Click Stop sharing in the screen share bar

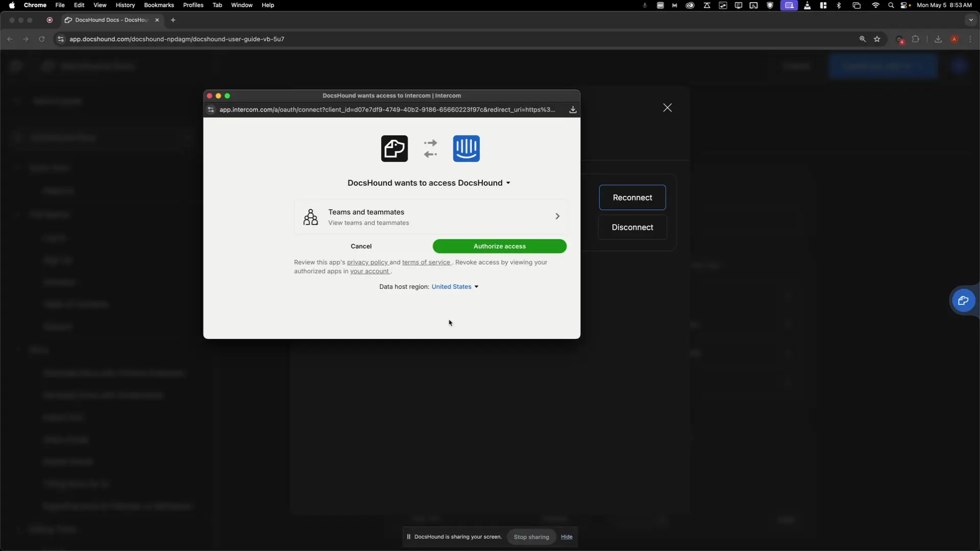pyautogui.click(x=531, y=537)
